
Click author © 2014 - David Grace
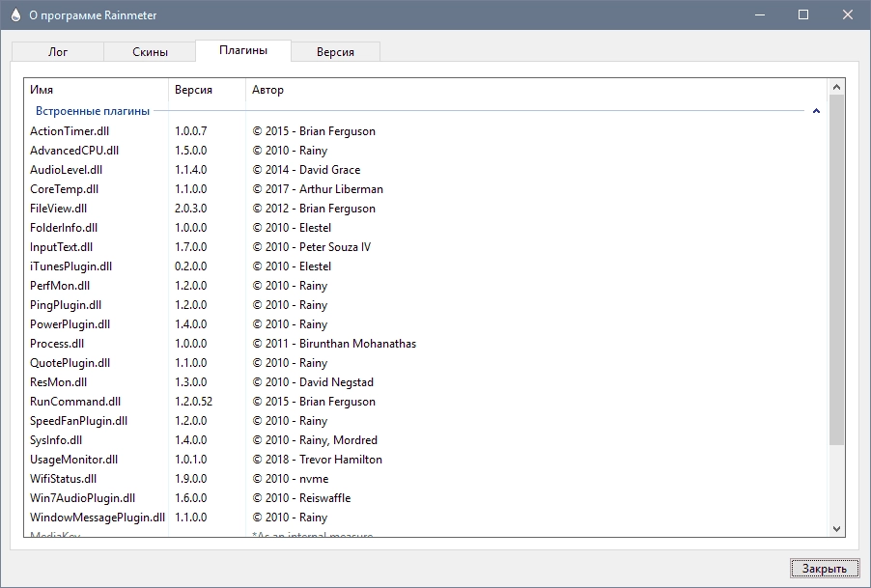(306, 170)
